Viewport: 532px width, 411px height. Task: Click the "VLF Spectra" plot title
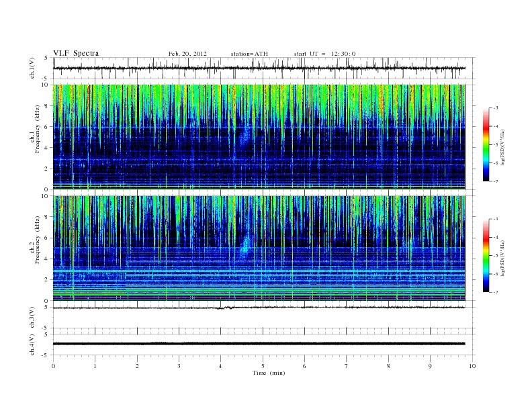[x=76, y=53]
